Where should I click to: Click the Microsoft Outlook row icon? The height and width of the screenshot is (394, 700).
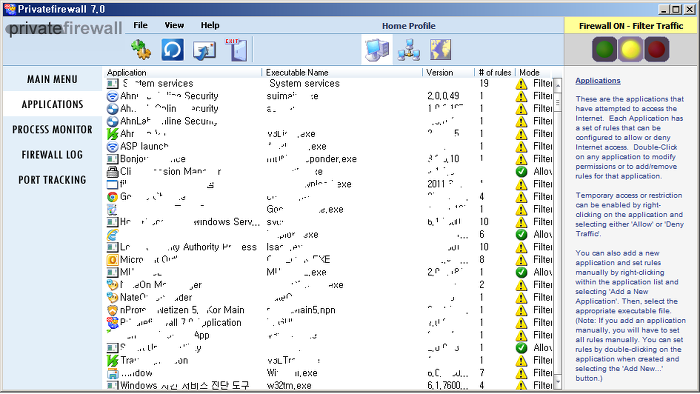(112, 260)
